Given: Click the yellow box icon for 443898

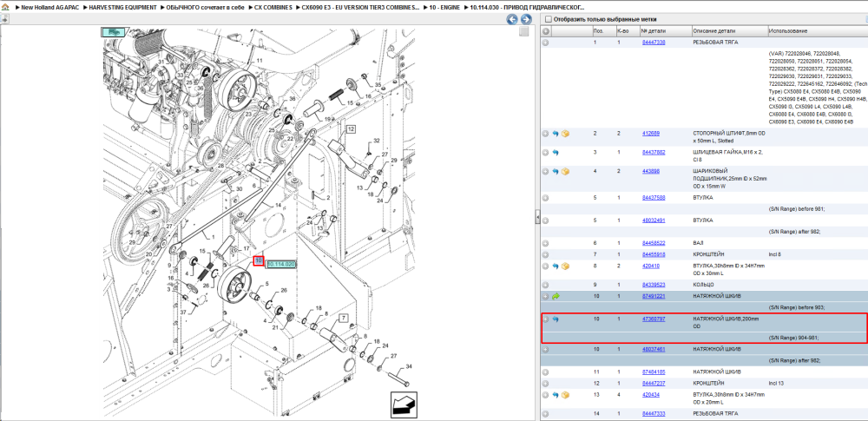Looking at the screenshot, I should 565,171.
